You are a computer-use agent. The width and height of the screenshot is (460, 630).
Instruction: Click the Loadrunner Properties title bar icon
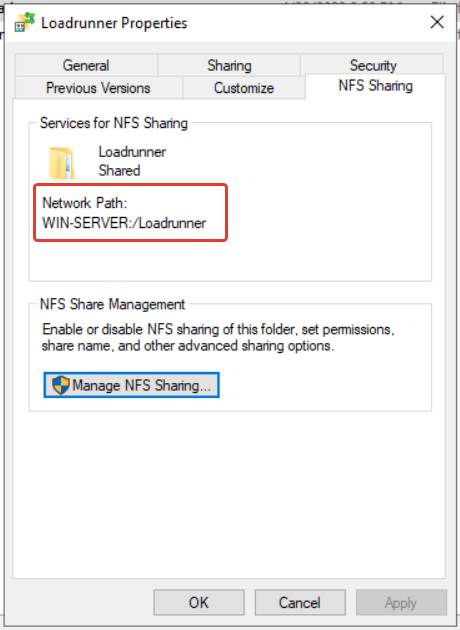click(x=25, y=22)
